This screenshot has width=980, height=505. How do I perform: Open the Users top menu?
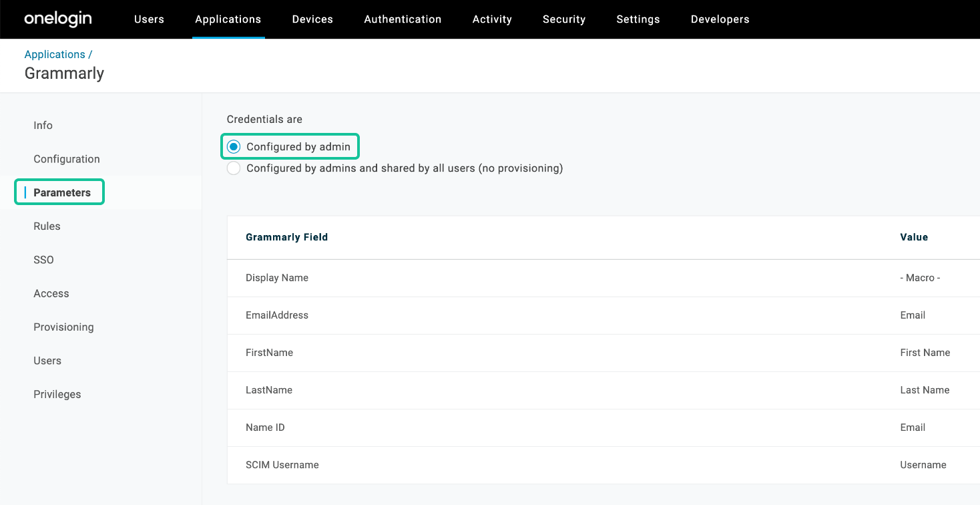149,19
